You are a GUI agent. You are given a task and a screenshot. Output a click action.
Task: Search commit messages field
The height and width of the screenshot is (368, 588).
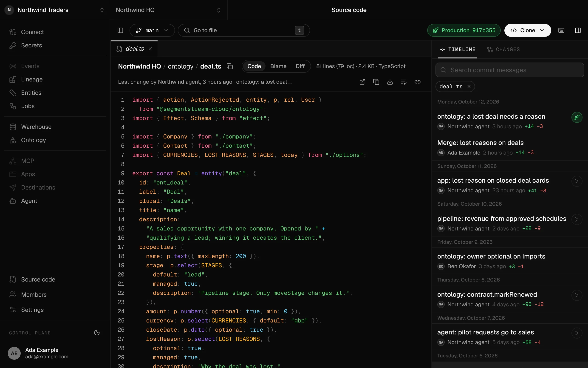pyautogui.click(x=510, y=70)
